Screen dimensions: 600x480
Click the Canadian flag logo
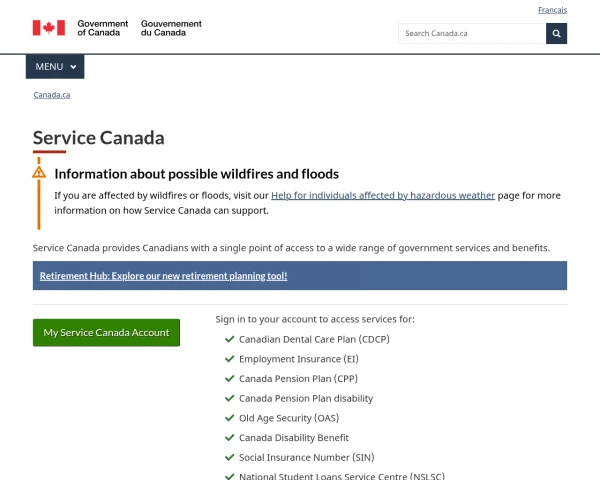click(49, 28)
